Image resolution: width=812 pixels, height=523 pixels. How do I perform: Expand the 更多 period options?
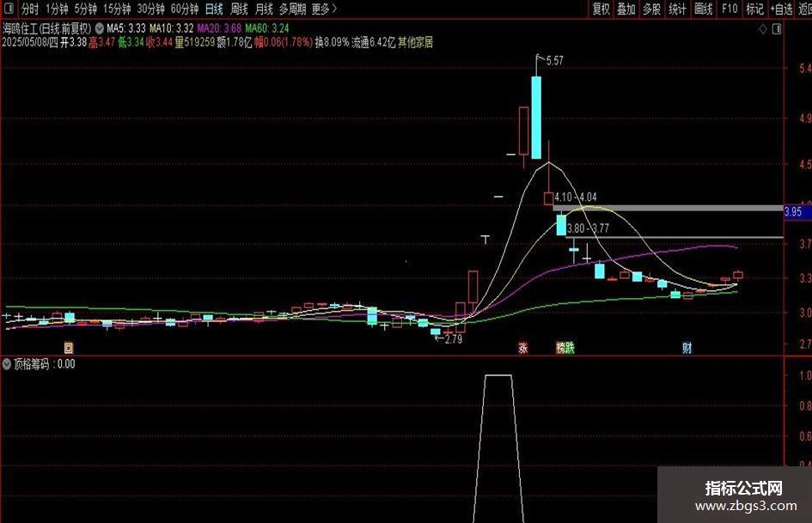pos(324,9)
